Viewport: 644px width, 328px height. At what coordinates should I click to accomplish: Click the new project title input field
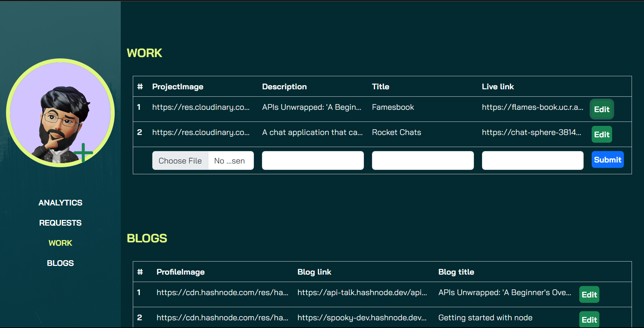[x=423, y=160]
